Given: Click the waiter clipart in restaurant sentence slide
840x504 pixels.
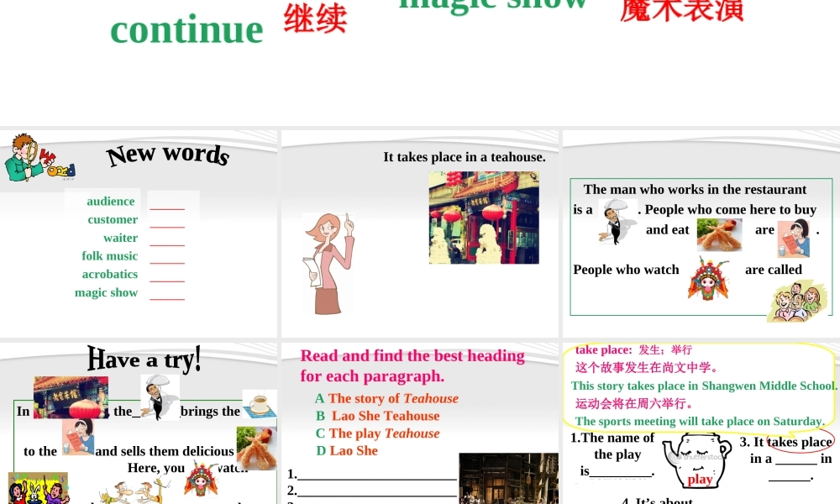Looking at the screenshot, I should click(x=617, y=221).
